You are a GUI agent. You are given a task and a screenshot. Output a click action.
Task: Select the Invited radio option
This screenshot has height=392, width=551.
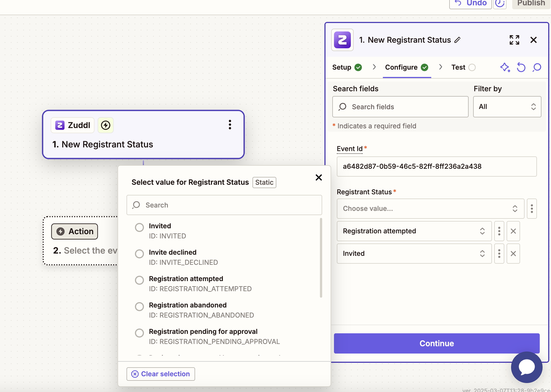click(139, 227)
